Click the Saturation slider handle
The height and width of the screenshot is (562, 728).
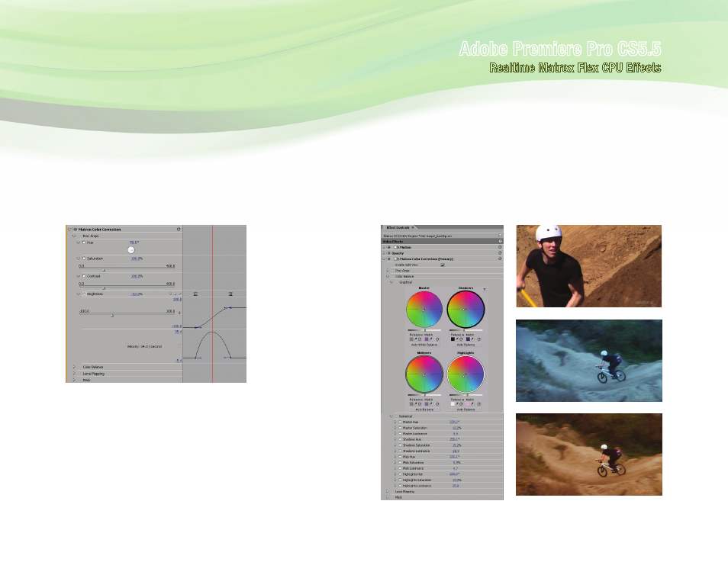coord(104,270)
